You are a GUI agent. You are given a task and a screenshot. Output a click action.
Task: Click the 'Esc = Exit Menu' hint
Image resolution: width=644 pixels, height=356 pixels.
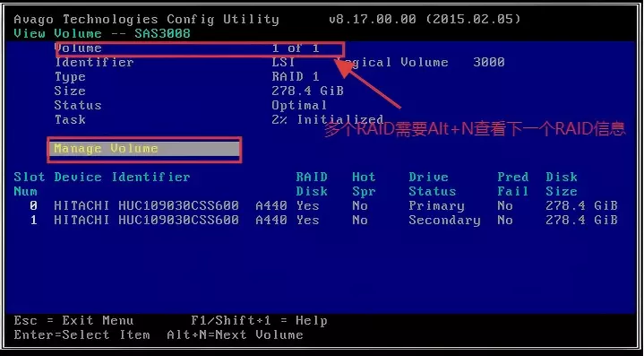[x=73, y=321]
